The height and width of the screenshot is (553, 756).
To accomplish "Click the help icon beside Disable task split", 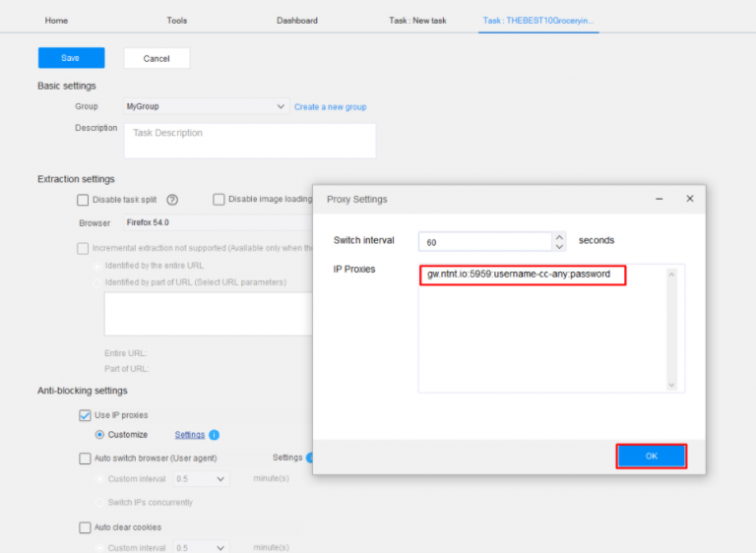I will pyautogui.click(x=172, y=200).
